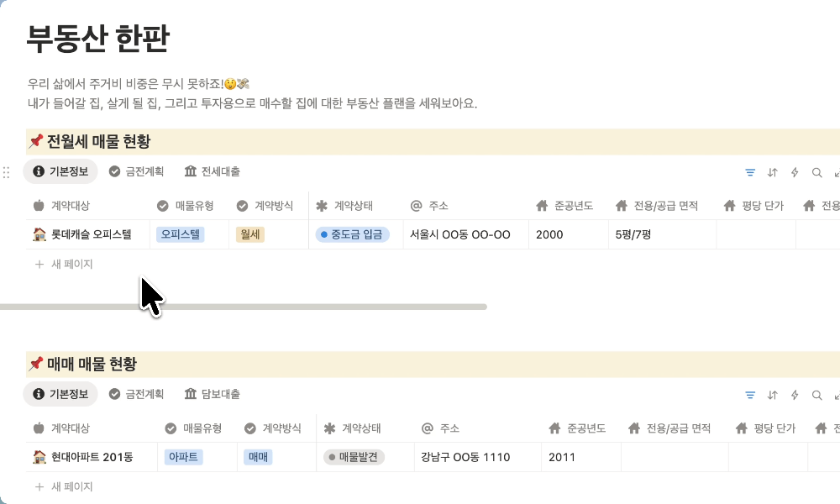Open automations lightning icon in 매매 매물 현황
Viewport: 840px width, 504px height.
795,395
